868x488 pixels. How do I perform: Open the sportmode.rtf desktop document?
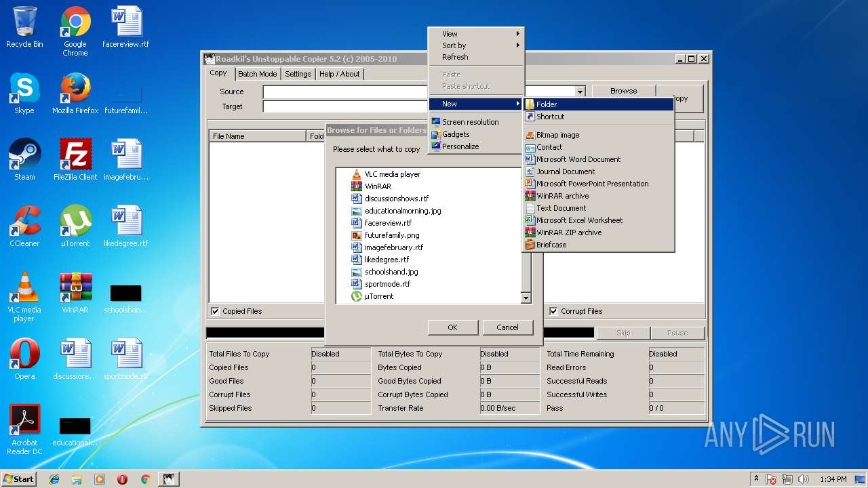(x=126, y=360)
